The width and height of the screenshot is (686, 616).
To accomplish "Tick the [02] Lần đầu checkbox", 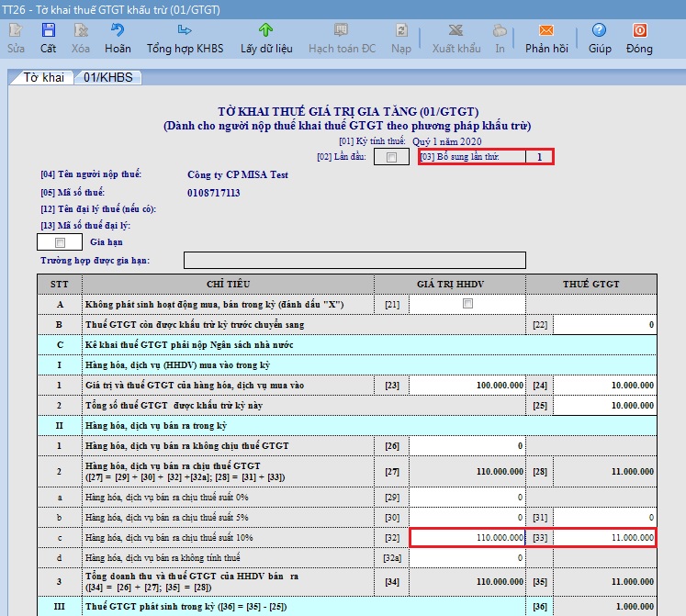I will pos(391,157).
